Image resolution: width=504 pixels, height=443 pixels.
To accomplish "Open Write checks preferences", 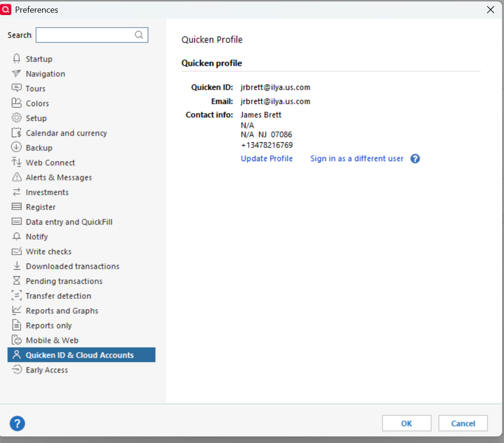I will [48, 251].
